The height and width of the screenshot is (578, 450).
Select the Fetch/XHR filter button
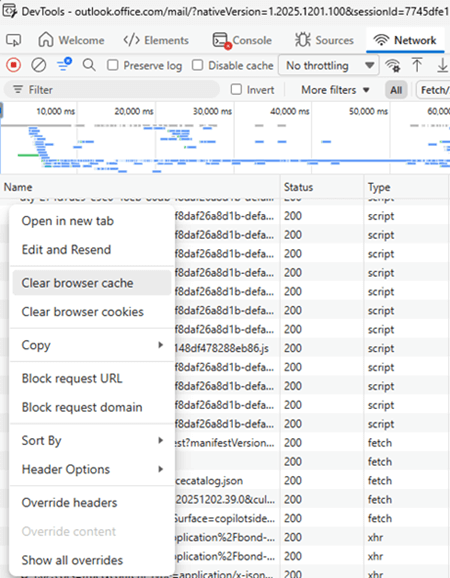tap(433, 90)
